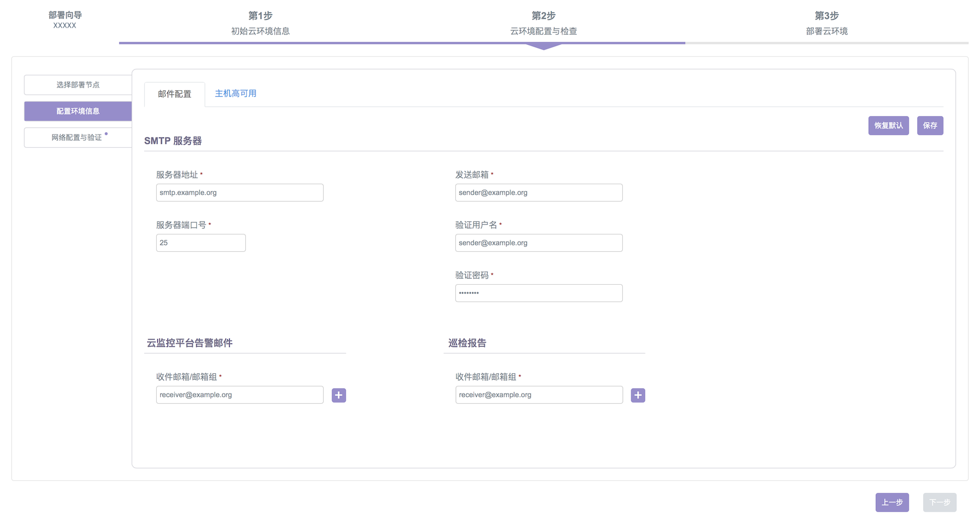This screenshot has width=980, height=524.
Task: Click the 云监控平台告警邮件 recipient email field
Action: [239, 395]
